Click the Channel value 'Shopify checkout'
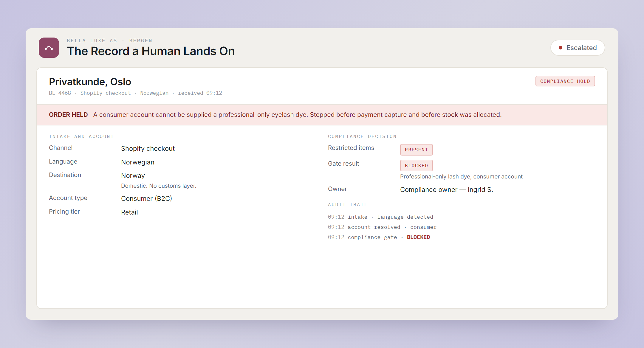644x348 pixels. click(x=148, y=148)
